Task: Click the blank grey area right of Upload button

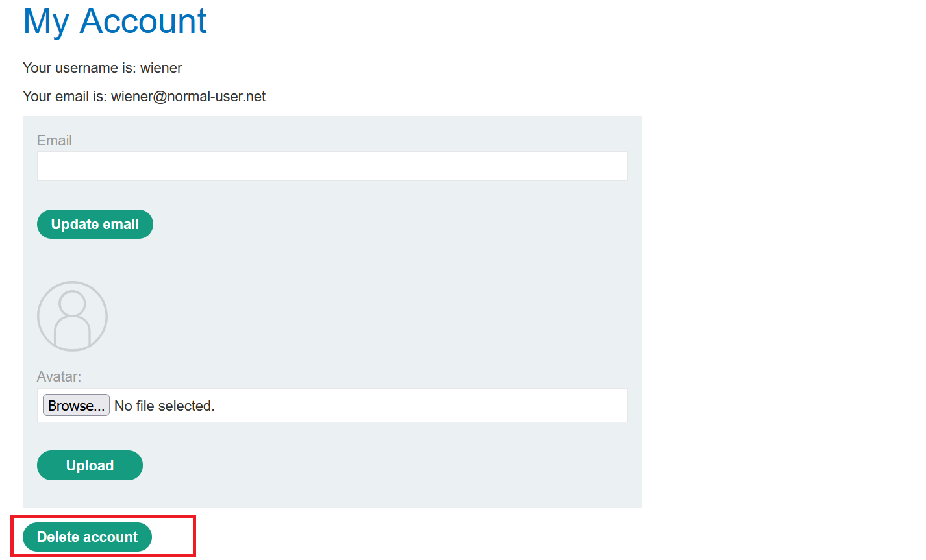Action: click(390, 465)
